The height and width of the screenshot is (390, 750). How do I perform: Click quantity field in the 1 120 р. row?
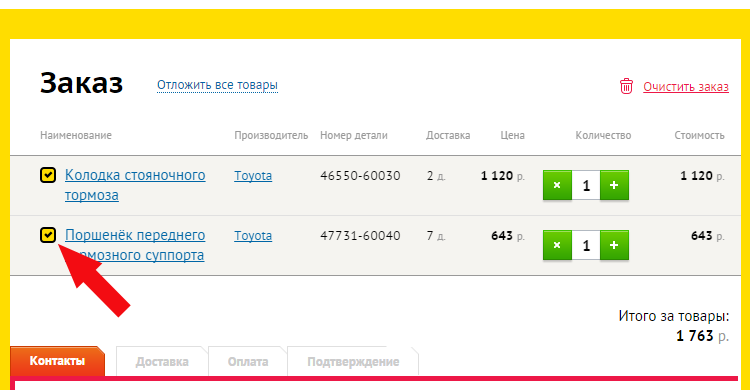click(586, 185)
